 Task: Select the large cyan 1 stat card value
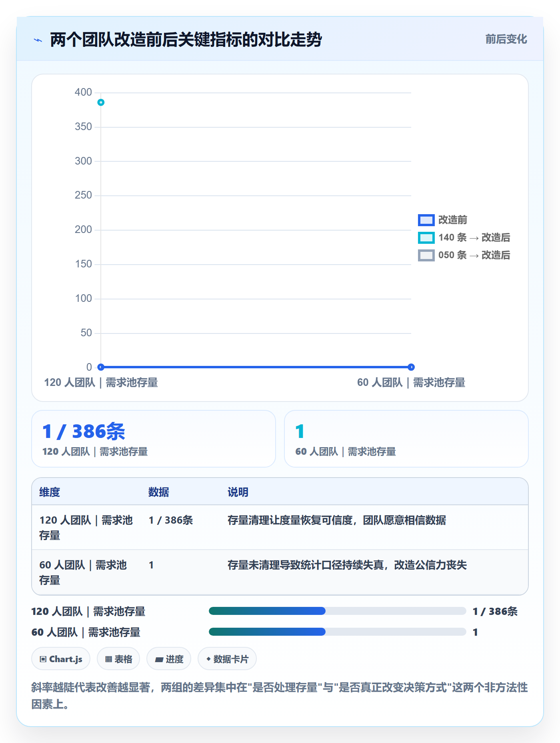click(300, 432)
